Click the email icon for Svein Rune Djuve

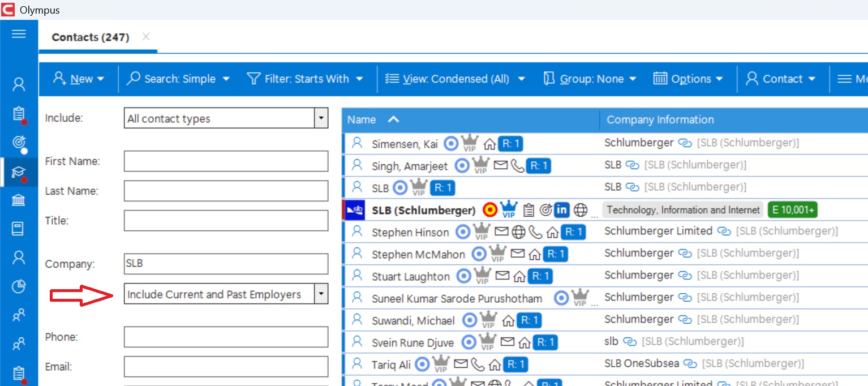(x=508, y=342)
